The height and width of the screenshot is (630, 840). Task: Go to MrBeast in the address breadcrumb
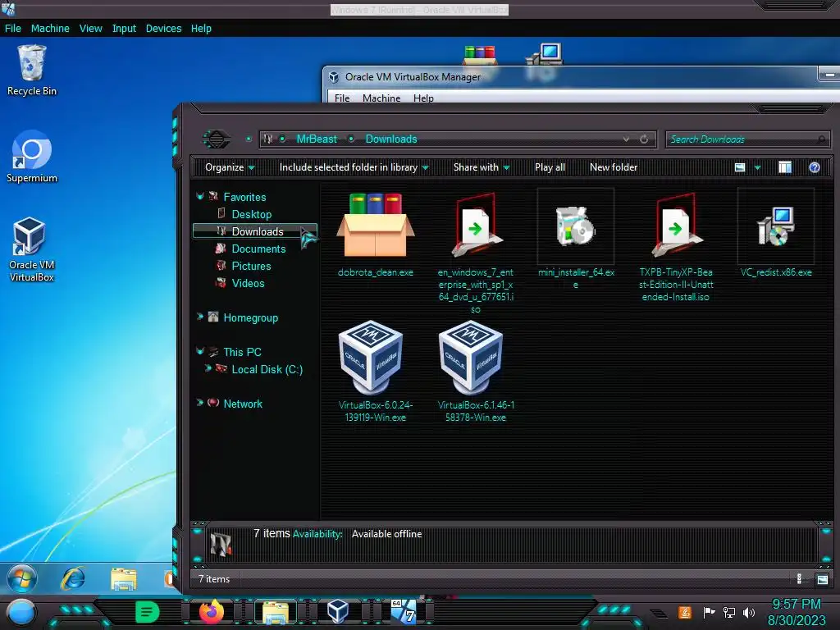317,139
